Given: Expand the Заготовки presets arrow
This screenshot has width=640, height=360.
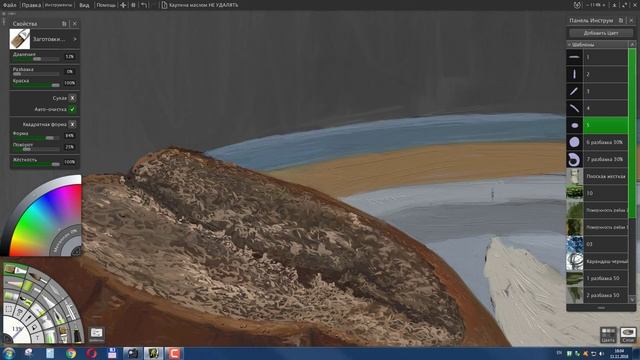Looking at the screenshot, I should tap(75, 39).
